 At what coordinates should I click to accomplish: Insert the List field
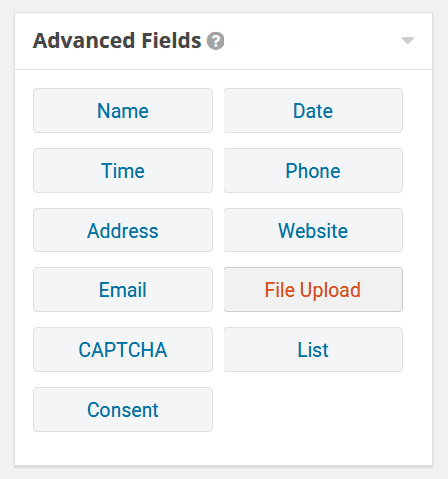pos(313,350)
